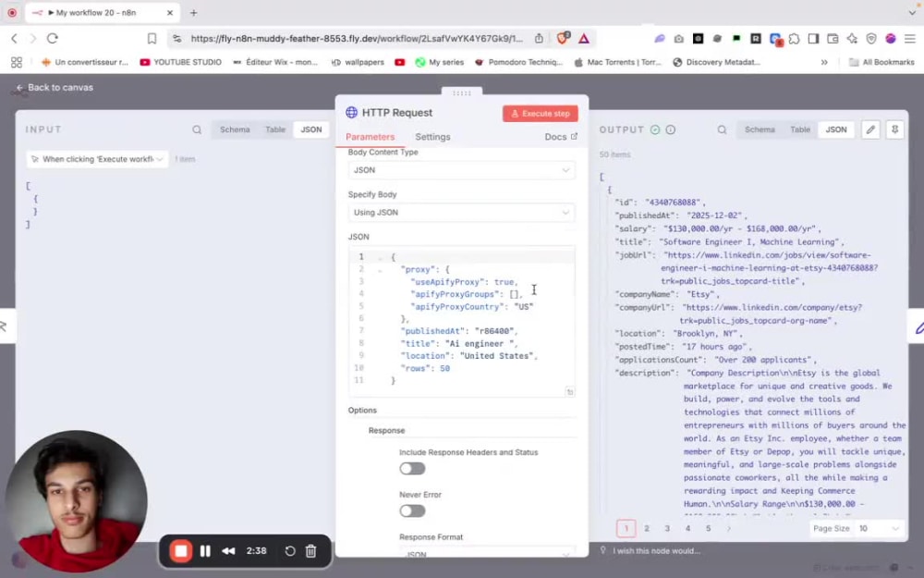924x578 pixels.
Task: Restart the recording
Action: (289, 551)
